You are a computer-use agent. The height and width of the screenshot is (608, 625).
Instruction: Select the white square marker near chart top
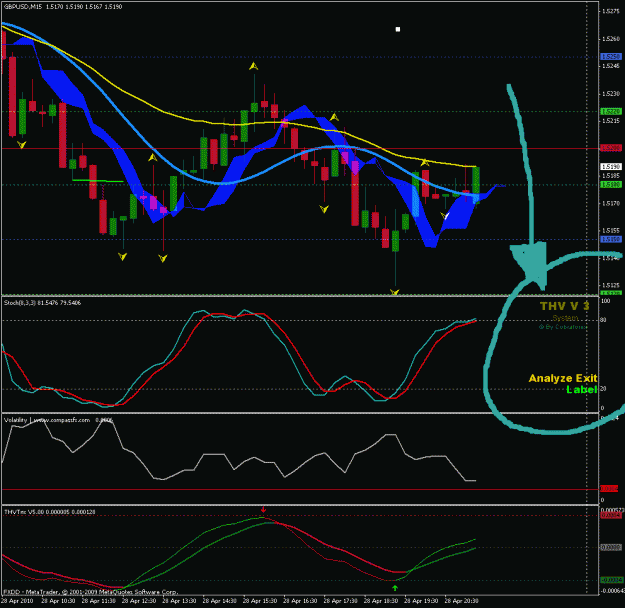pyautogui.click(x=397, y=29)
